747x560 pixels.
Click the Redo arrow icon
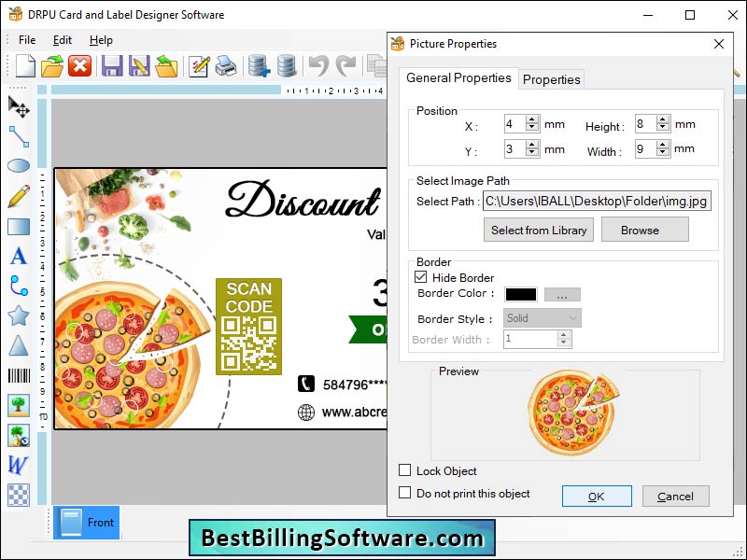pyautogui.click(x=346, y=65)
